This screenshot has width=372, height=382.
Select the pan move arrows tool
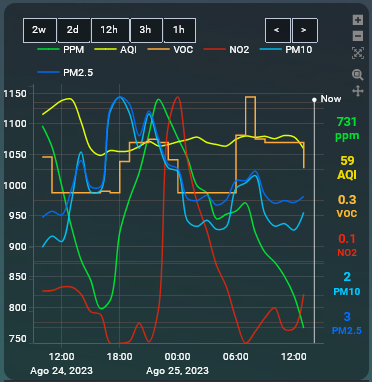(358, 91)
